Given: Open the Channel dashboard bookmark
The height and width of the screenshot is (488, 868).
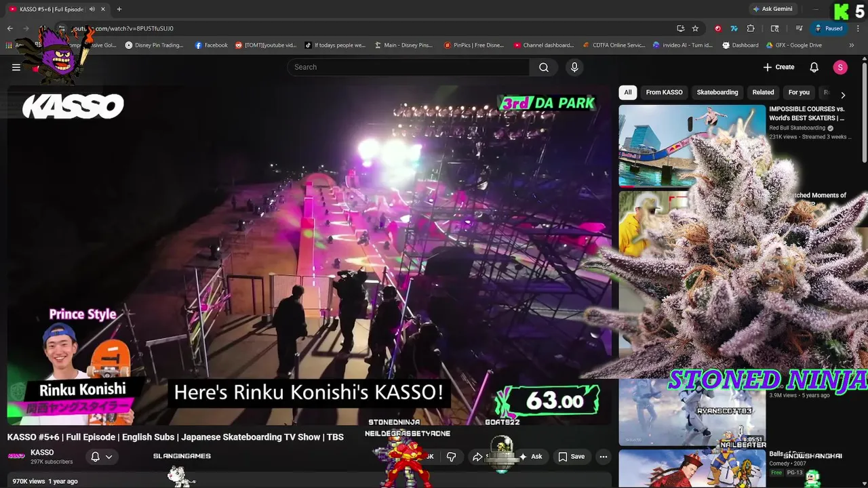Looking at the screenshot, I should [543, 45].
